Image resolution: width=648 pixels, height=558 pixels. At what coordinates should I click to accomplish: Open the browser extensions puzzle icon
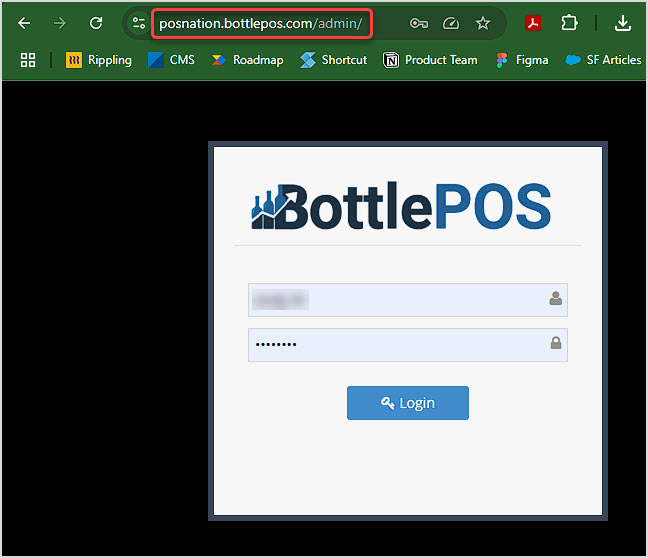pos(569,23)
